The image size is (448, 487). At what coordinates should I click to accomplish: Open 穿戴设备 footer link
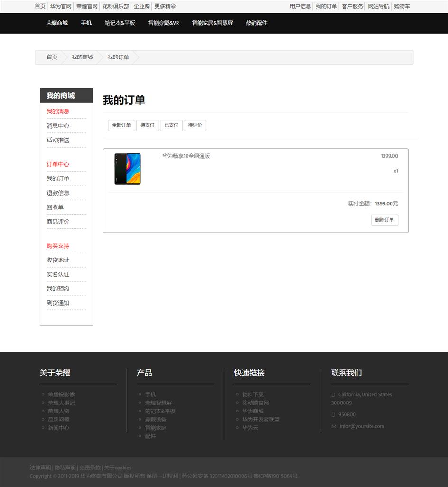156,419
